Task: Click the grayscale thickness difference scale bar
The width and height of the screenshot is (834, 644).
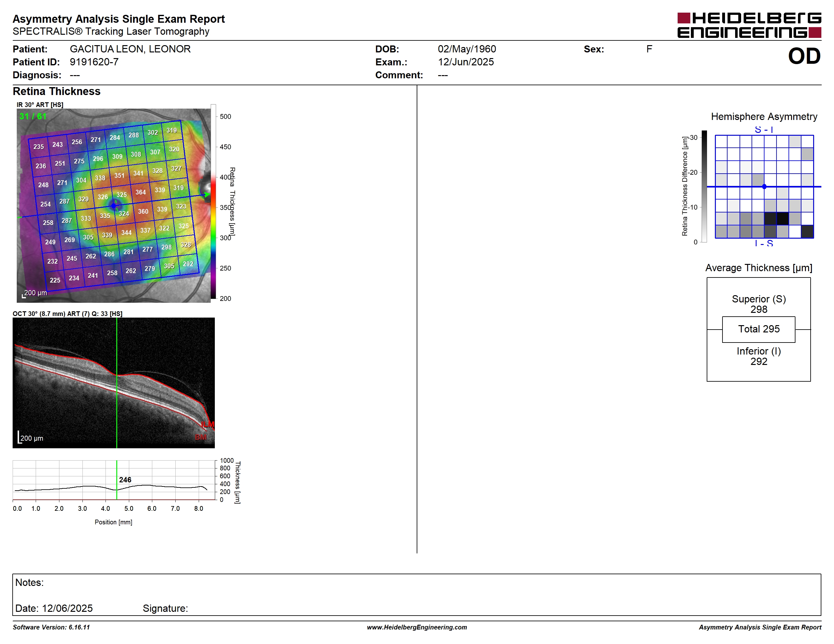Action: pyautogui.click(x=704, y=186)
